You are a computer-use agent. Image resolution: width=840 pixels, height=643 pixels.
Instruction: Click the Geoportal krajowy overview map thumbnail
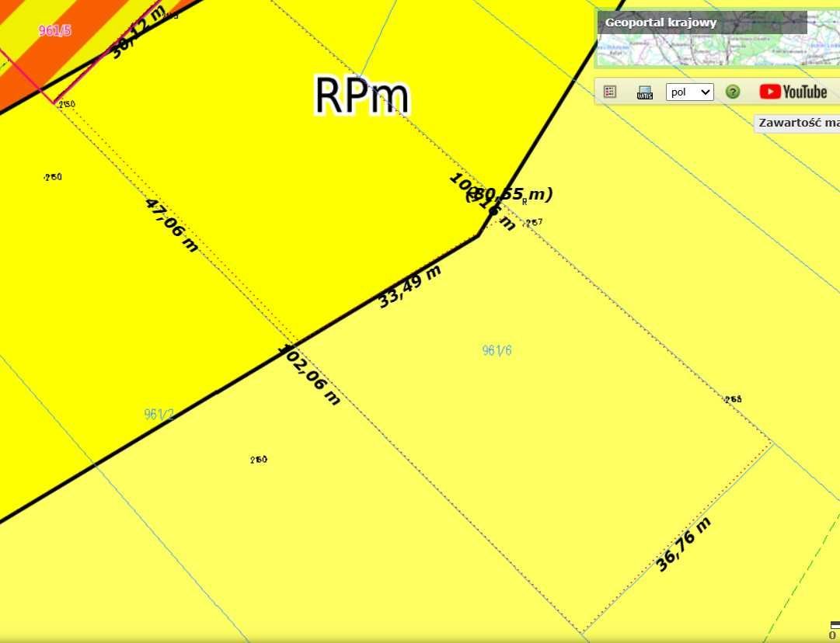(x=718, y=39)
